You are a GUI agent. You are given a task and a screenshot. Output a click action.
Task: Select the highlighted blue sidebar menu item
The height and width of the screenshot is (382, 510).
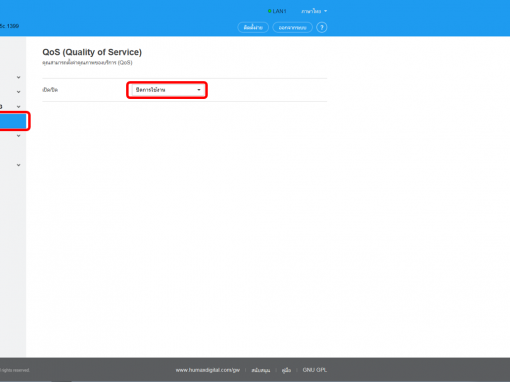(13, 121)
